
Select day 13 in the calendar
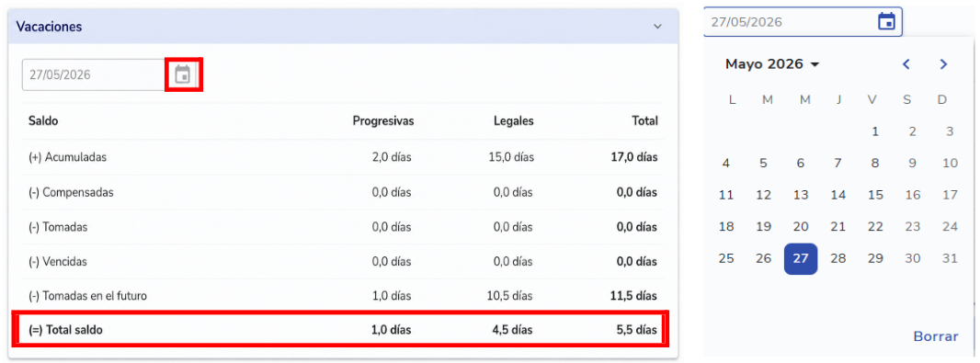coord(801,195)
